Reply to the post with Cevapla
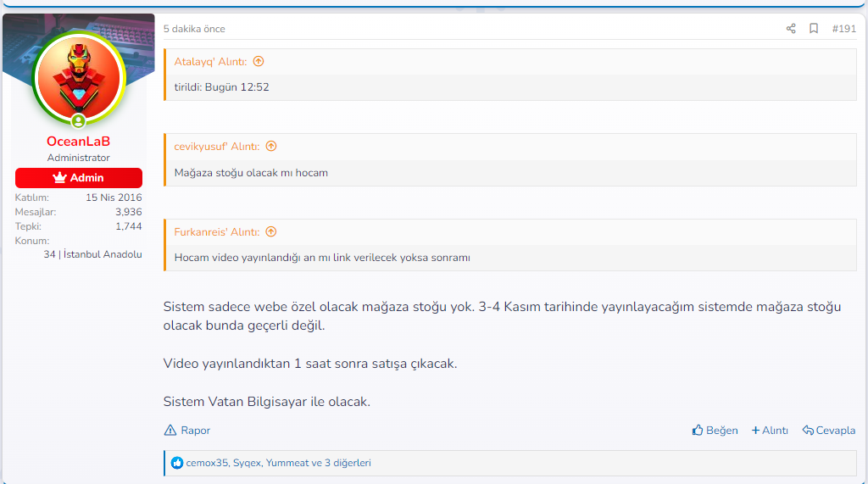 point(829,431)
